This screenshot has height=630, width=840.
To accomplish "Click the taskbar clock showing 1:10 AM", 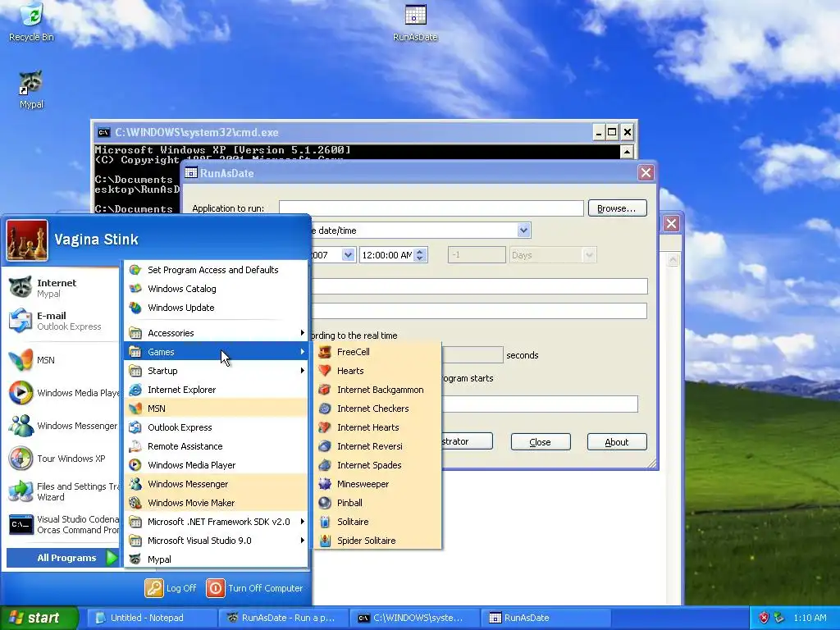I will [x=810, y=618].
